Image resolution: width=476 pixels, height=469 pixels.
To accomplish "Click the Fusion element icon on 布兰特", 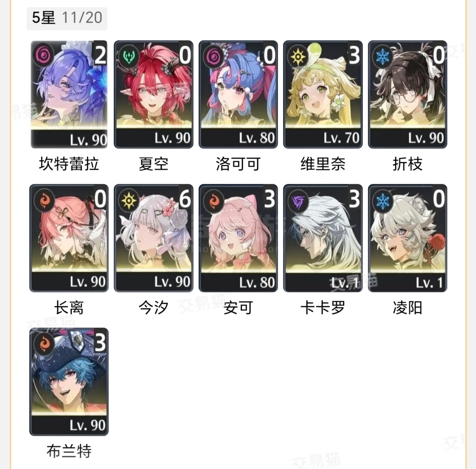I will pos(45,343).
